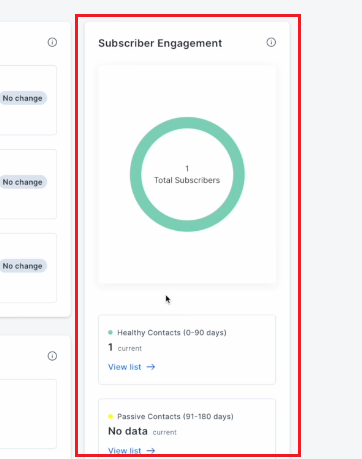Select the Subscriber Engagement heading
The width and height of the screenshot is (362, 459).
coord(160,43)
